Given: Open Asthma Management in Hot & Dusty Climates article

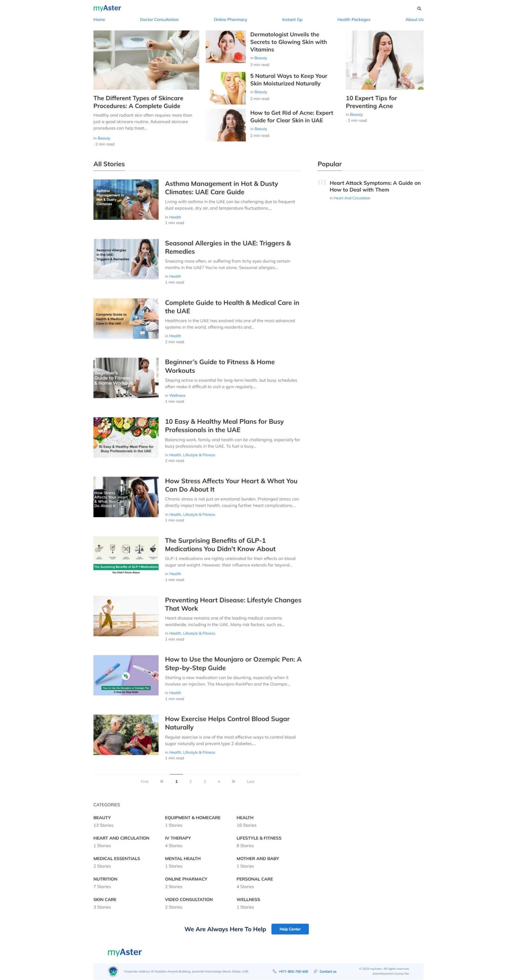Looking at the screenshot, I should click(x=221, y=188).
